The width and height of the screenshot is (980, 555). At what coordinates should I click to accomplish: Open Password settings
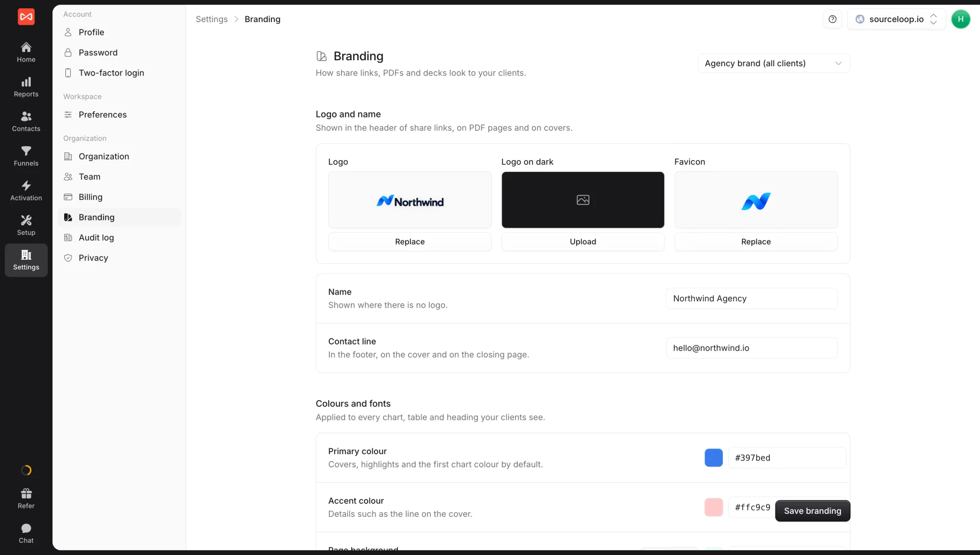pyautogui.click(x=119, y=52)
